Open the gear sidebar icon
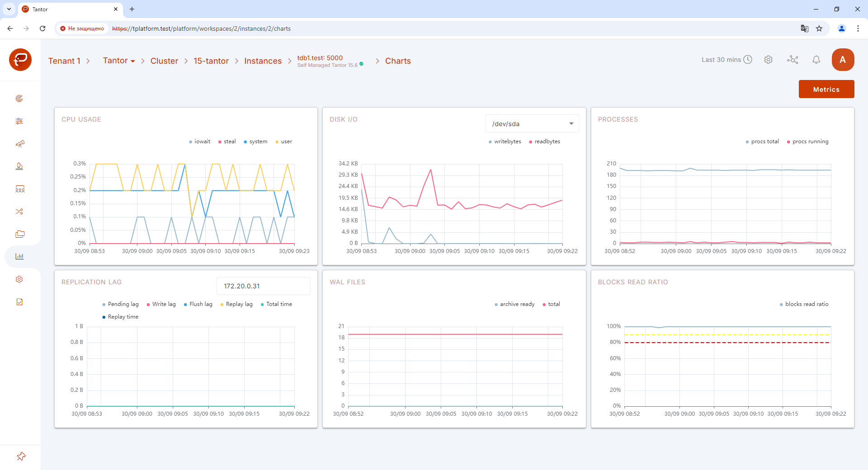Image resolution: width=868 pixels, height=470 pixels. [19, 279]
